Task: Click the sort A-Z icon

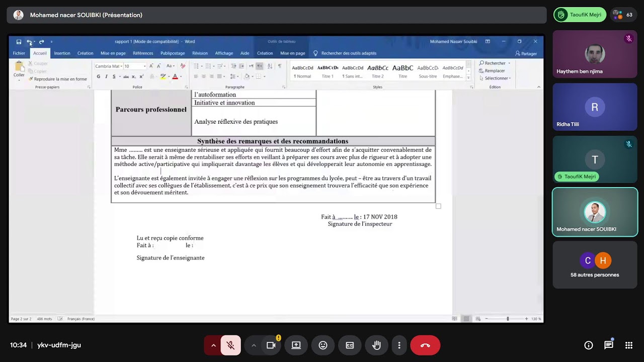Action: pyautogui.click(x=270, y=66)
